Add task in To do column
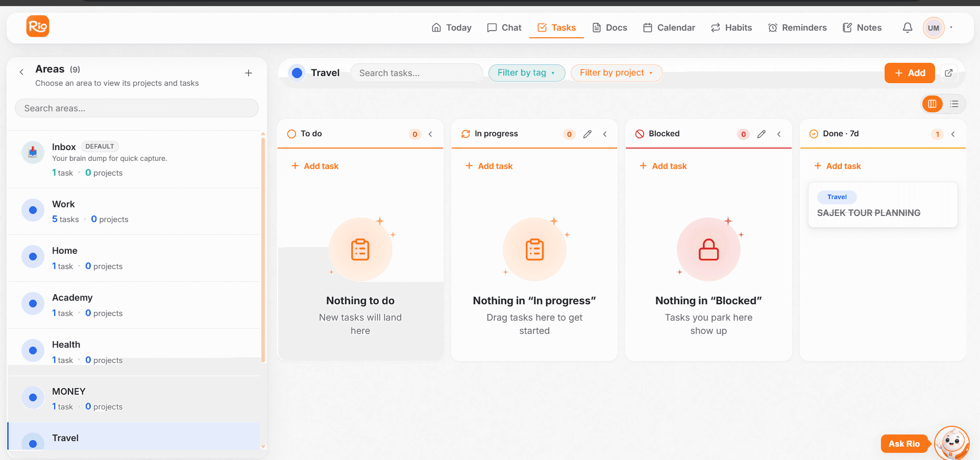This screenshot has height=460, width=980. (315, 166)
